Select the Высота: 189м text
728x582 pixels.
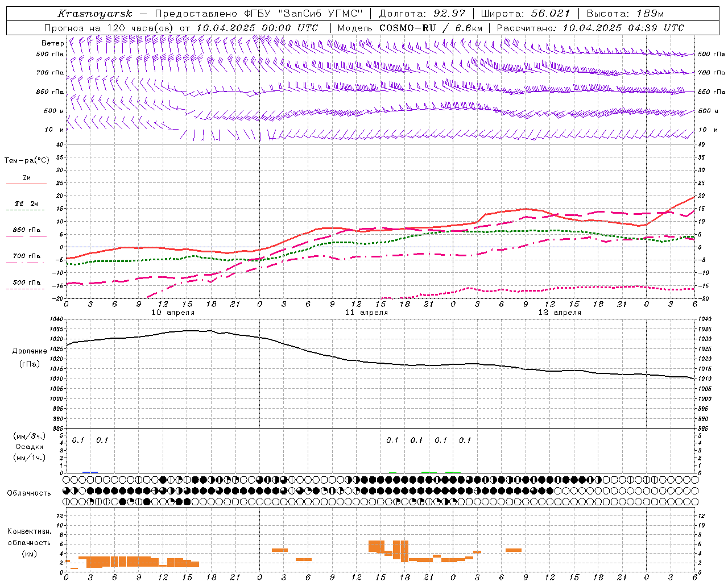[624, 14]
